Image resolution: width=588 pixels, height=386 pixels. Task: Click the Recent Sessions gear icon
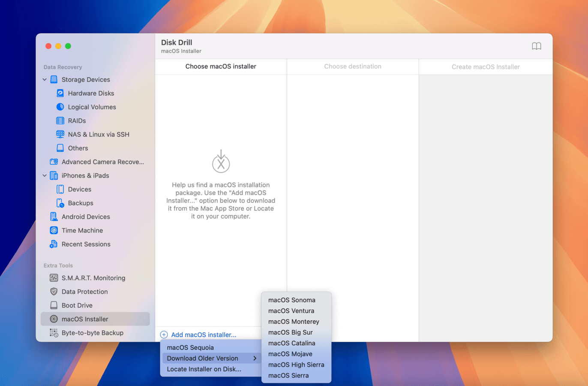(54, 244)
